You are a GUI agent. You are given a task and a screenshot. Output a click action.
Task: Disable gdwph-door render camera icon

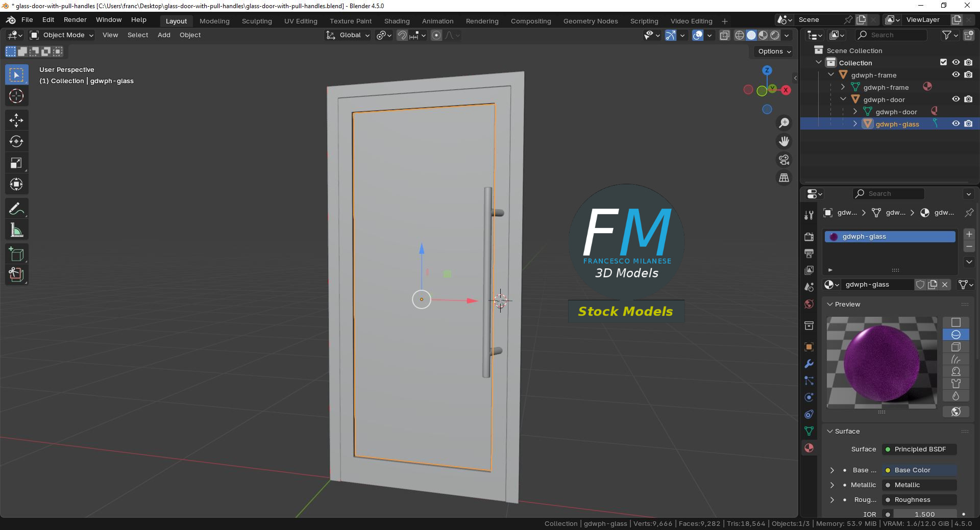(x=968, y=99)
